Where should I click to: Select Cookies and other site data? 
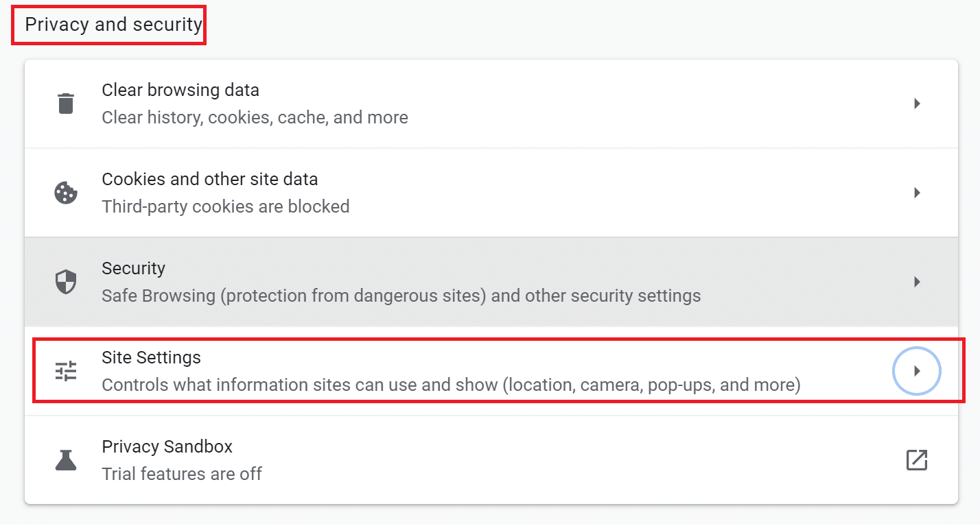pyautogui.click(x=209, y=179)
